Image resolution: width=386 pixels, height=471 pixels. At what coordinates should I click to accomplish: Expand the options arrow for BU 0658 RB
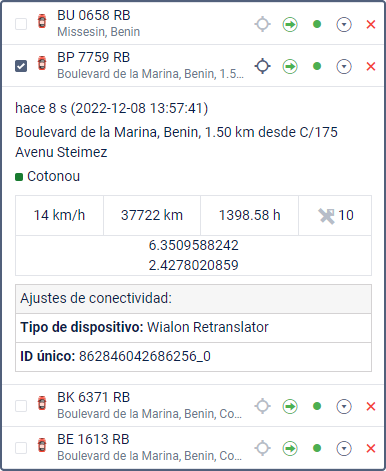(x=344, y=24)
